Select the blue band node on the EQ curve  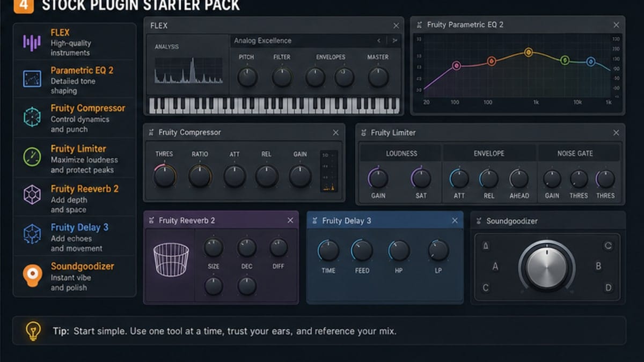[x=591, y=62]
